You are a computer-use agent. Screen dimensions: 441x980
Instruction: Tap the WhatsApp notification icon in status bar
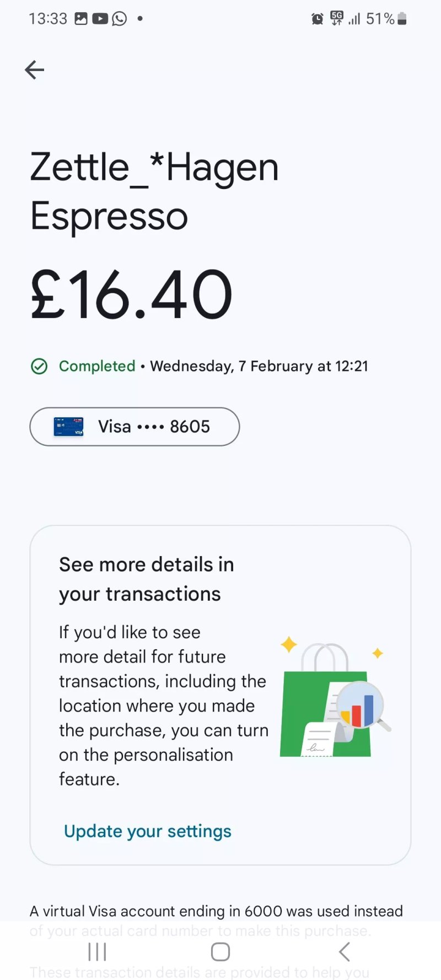[x=119, y=19]
